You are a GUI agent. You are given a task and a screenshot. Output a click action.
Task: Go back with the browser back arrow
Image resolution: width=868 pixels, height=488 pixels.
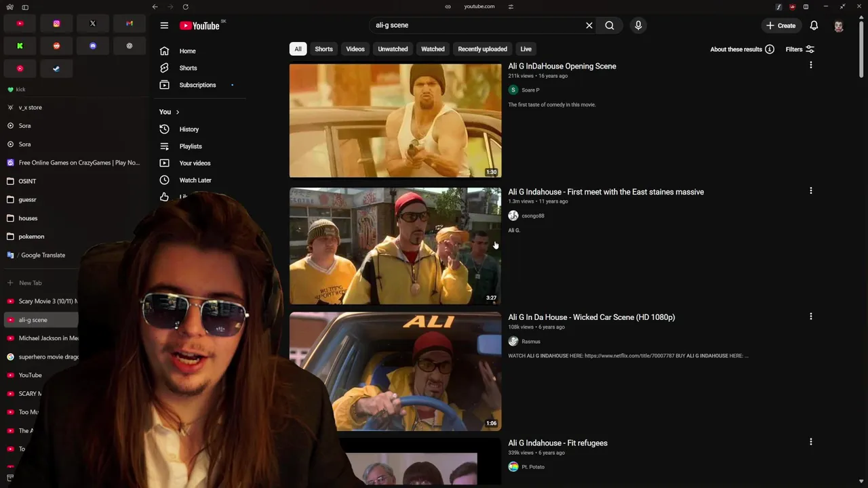[x=155, y=7]
